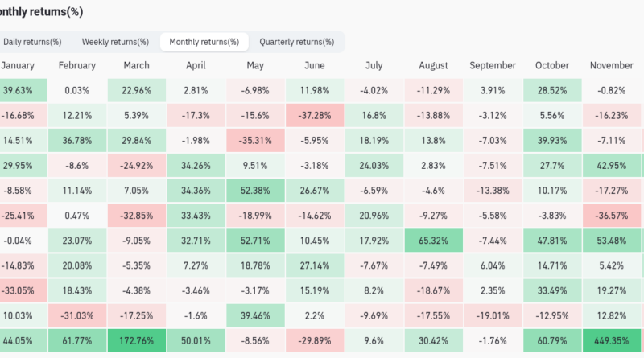Select the Monthly returns(%) tab
Viewport: 644px width, 358px height.
[x=204, y=42]
